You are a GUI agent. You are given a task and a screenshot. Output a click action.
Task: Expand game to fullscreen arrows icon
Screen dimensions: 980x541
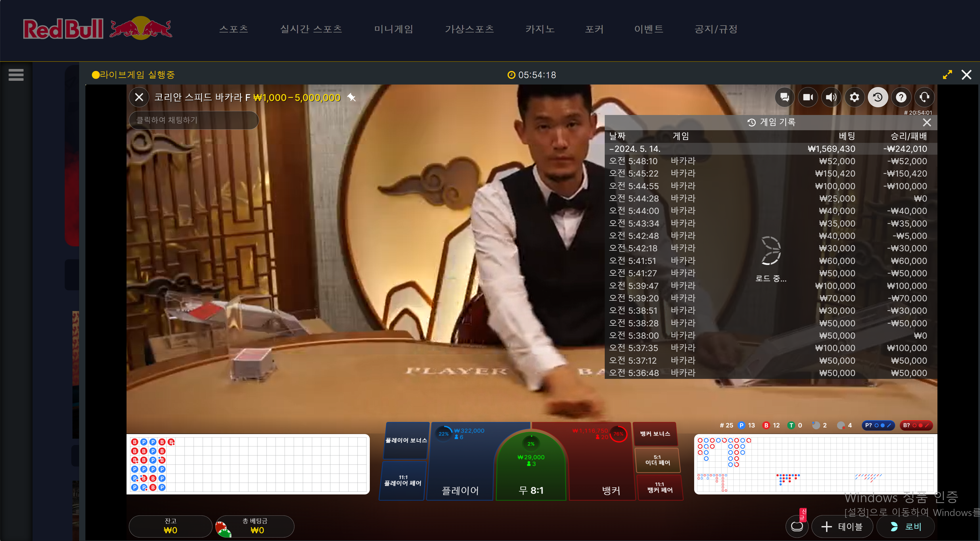[x=947, y=74]
